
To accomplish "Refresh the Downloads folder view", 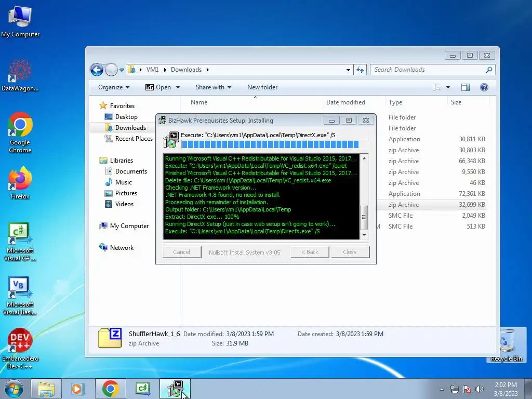I will [360, 70].
